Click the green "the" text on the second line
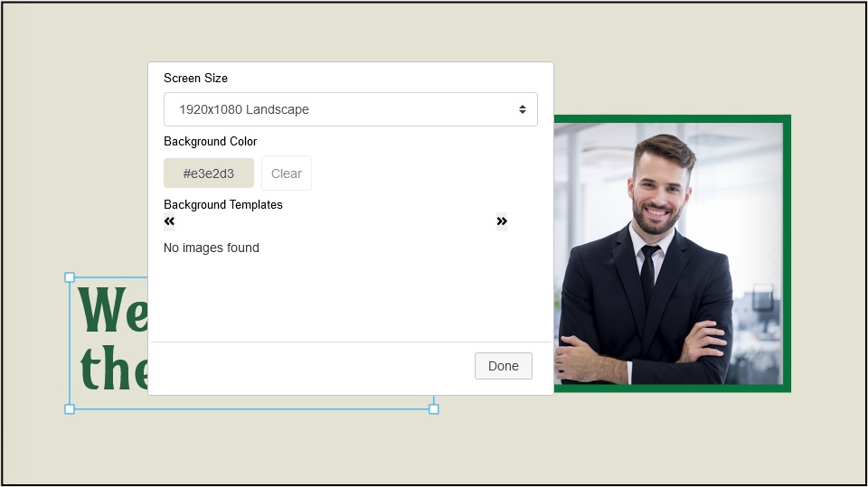This screenshot has width=868, height=487. (114, 369)
